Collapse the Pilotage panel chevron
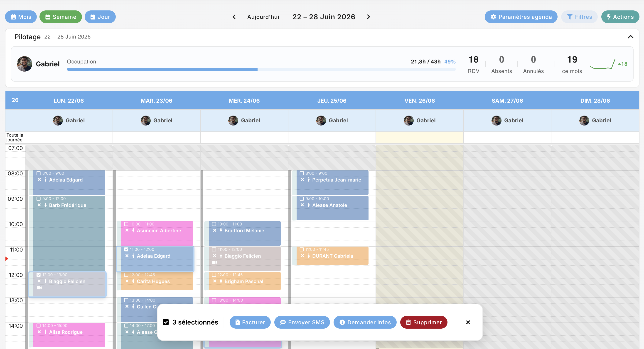The height and width of the screenshot is (349, 644). tap(630, 37)
